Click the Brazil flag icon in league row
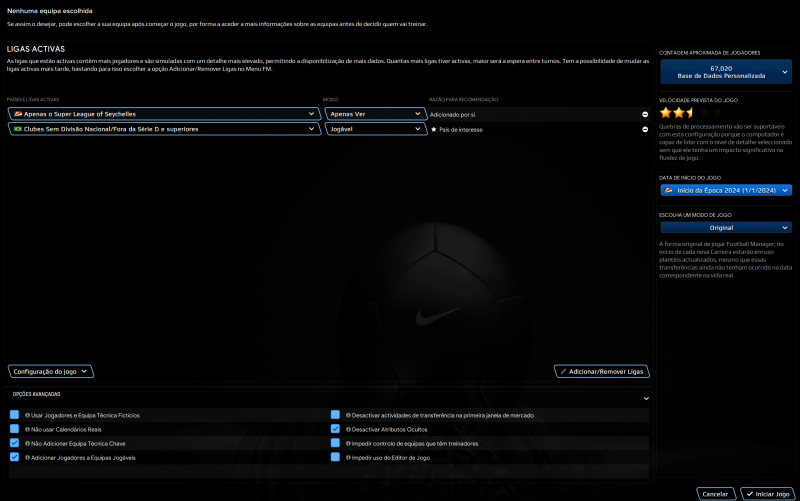The width and height of the screenshot is (800, 501). [18, 129]
